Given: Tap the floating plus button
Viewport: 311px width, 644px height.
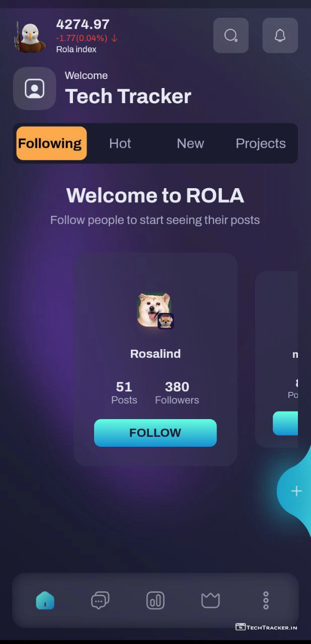Looking at the screenshot, I should click(296, 491).
